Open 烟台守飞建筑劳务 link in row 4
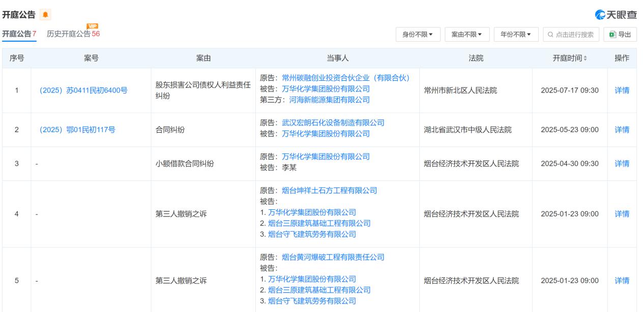Viewport: 644px width, 312px height. pos(312,234)
